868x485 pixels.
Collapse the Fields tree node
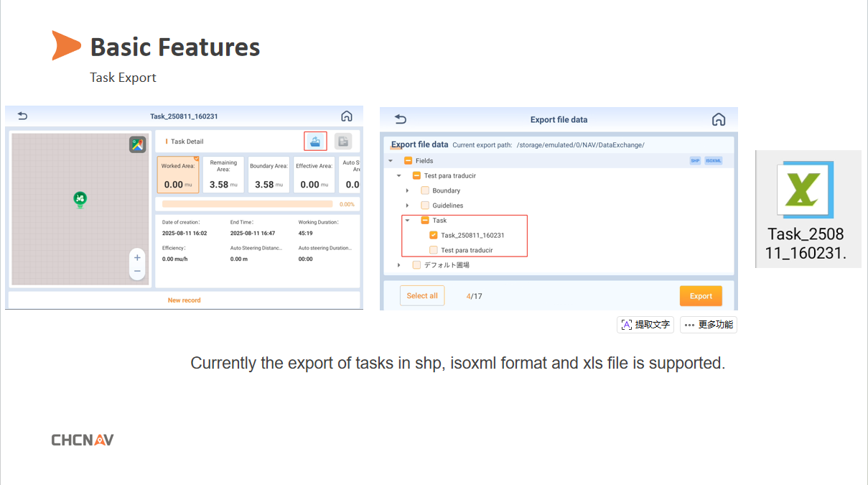point(391,161)
